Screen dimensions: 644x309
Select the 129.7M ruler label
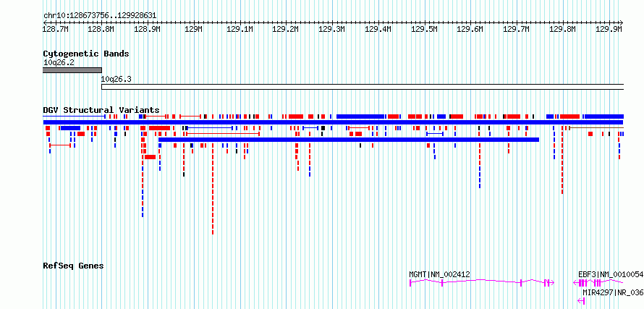[x=517, y=29]
